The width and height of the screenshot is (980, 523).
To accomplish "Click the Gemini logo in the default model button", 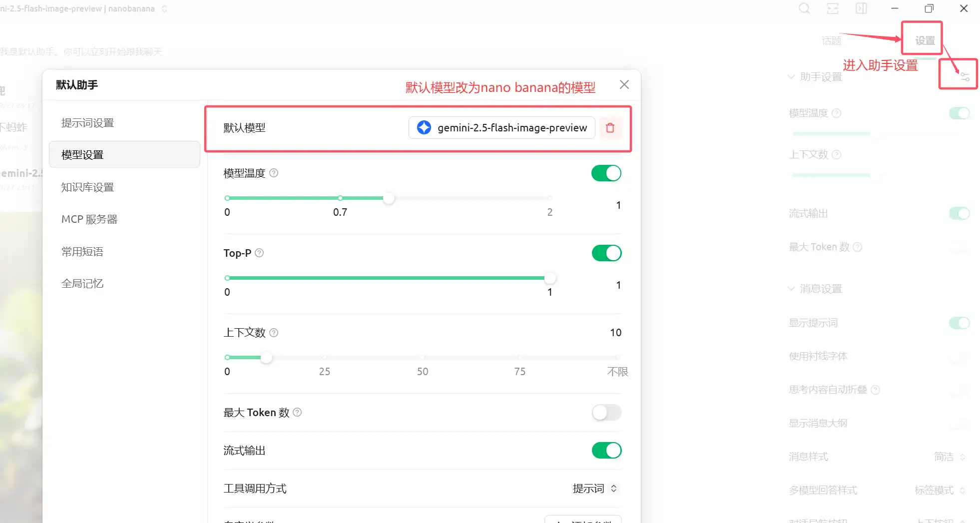I will (x=424, y=127).
